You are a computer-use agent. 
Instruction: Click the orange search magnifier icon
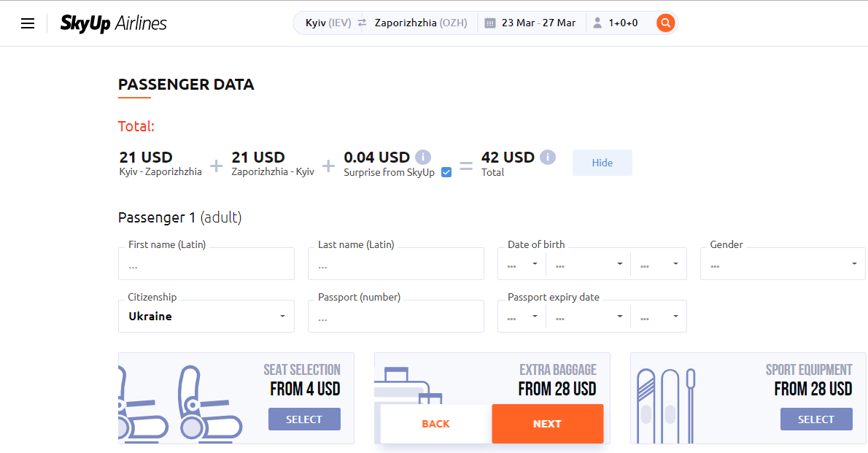point(665,23)
